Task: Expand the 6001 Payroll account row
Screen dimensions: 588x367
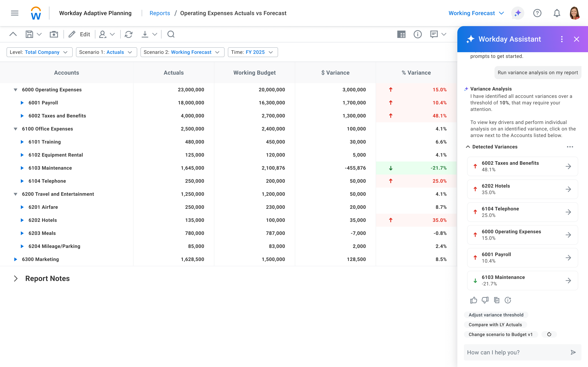Action: 22,102
